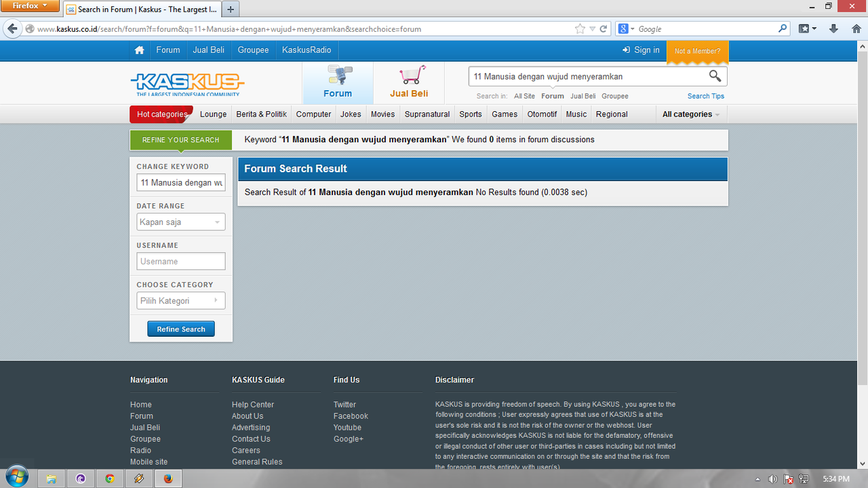
Task: Open Twitter footer link
Action: [x=344, y=405]
